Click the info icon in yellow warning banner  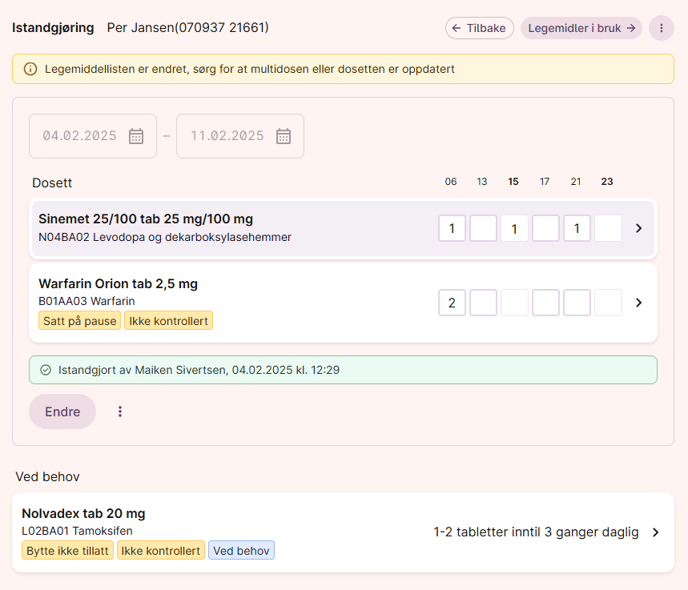pyautogui.click(x=30, y=69)
